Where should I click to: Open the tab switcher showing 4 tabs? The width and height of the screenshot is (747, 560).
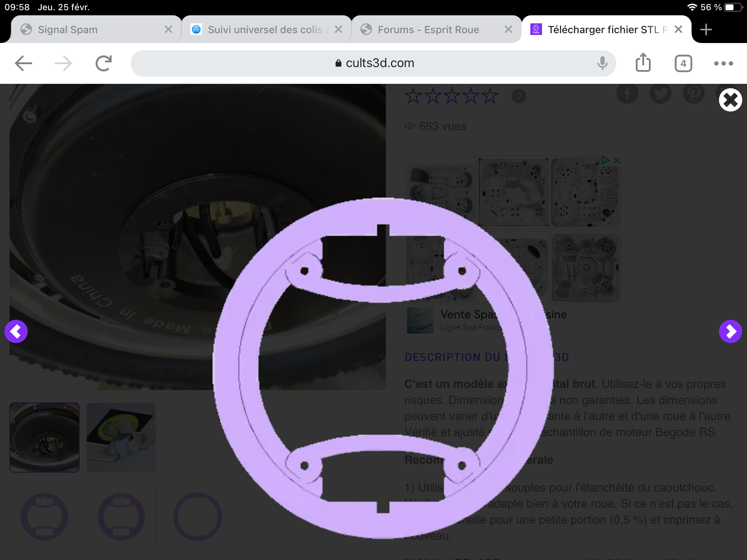(x=683, y=63)
